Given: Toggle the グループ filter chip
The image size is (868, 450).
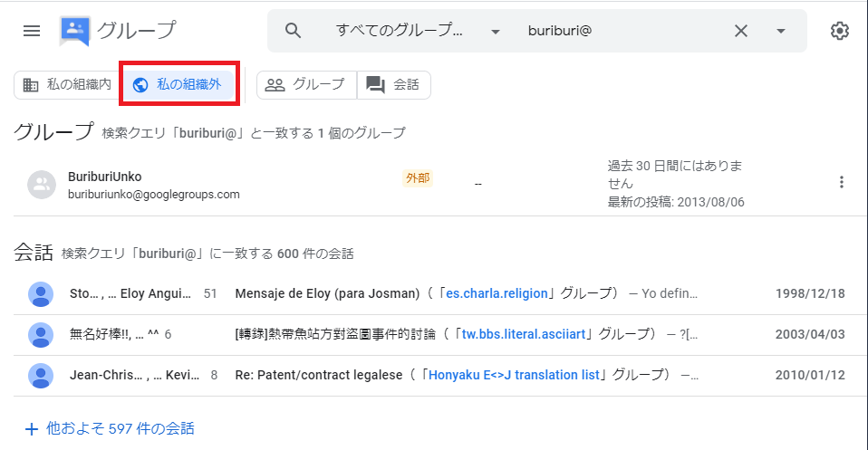Looking at the screenshot, I should (x=306, y=85).
